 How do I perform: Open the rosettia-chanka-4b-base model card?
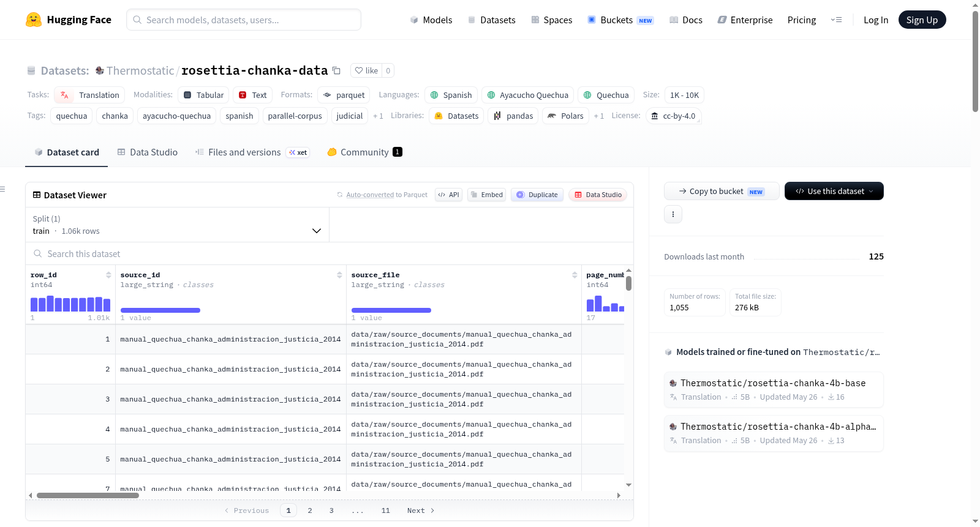(774, 389)
